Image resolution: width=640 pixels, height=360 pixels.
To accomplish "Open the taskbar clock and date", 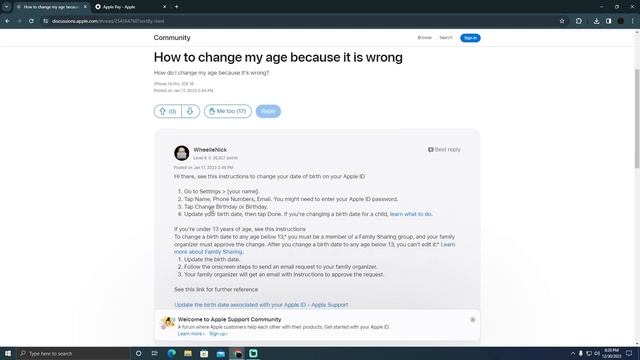I will tap(611, 353).
